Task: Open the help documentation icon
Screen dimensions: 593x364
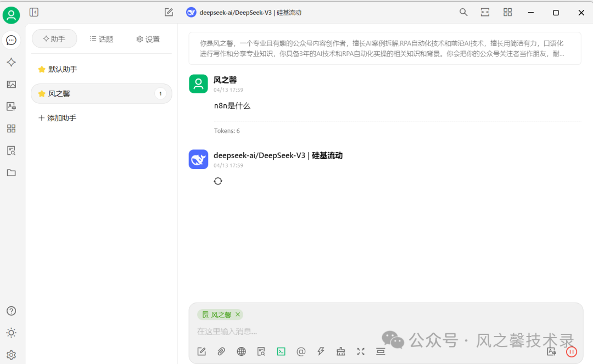Action: (x=12, y=311)
